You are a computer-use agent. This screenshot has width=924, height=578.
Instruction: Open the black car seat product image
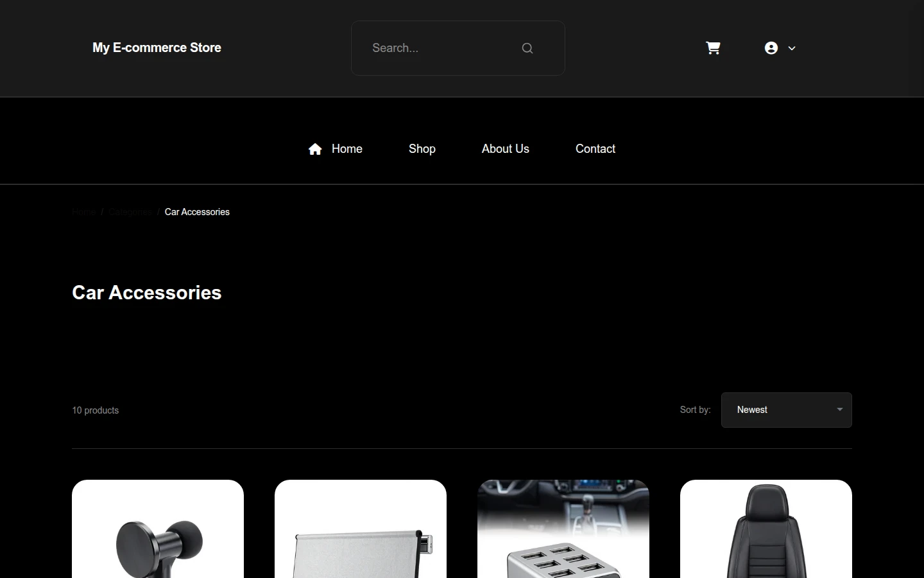coord(766,529)
